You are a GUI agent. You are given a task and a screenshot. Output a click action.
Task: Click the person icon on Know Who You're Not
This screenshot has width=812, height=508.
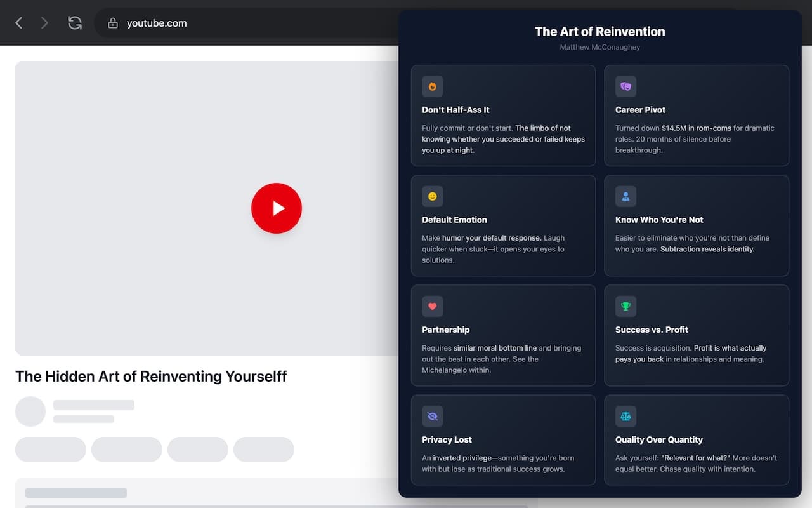tap(625, 196)
